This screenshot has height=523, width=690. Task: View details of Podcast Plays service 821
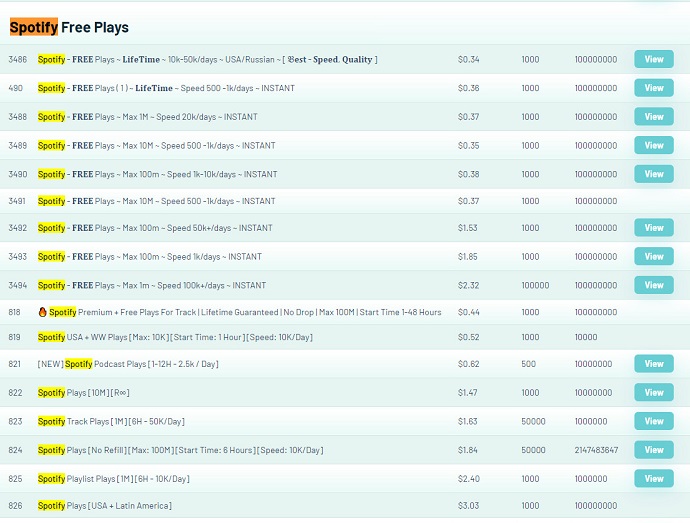653,364
